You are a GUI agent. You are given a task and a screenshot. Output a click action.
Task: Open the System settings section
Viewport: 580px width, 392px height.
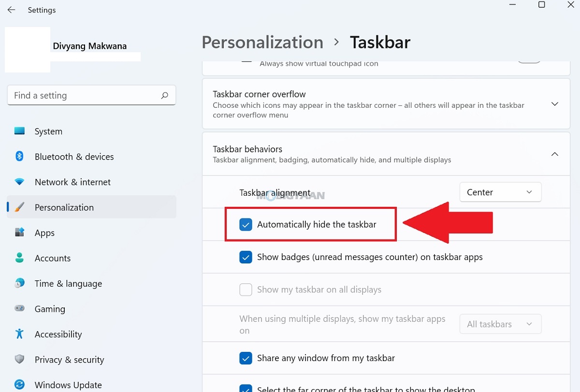[48, 131]
